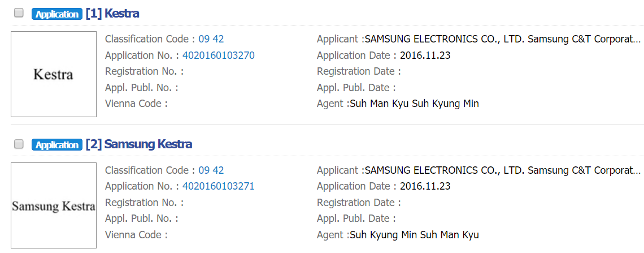
Task: Click the application date in Samsung Kestra result
Action: (x=425, y=187)
